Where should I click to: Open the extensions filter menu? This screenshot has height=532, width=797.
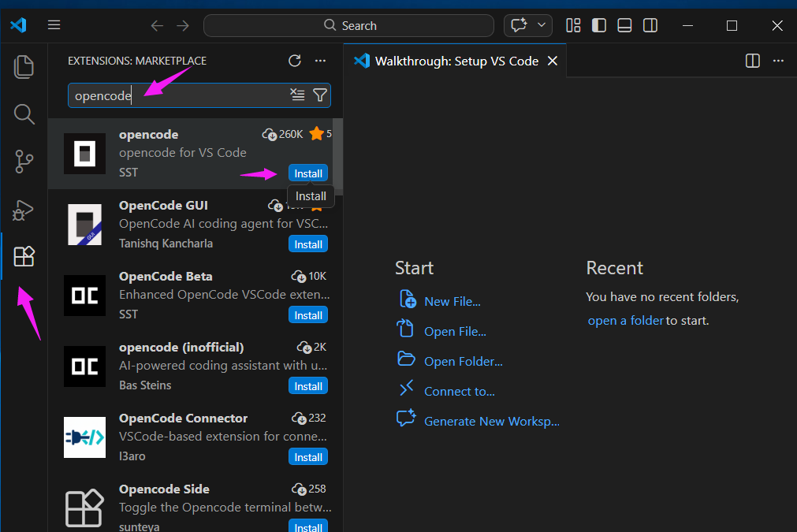tap(319, 95)
